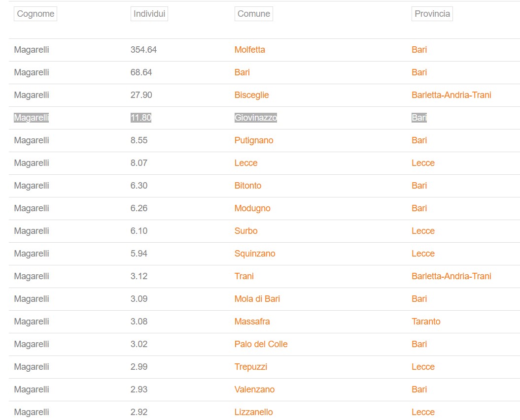Sort by the Individui column header
Viewport: 520px width, 420px height.
(149, 14)
